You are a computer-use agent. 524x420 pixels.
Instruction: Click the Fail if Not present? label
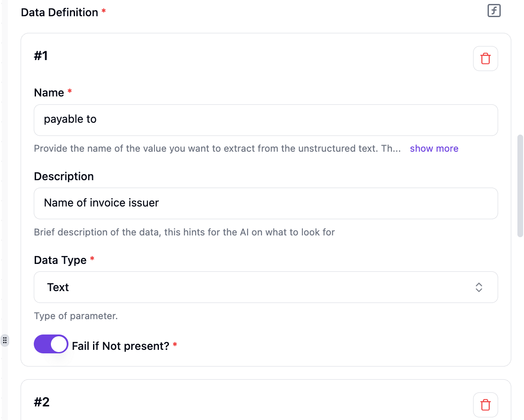[120, 346]
